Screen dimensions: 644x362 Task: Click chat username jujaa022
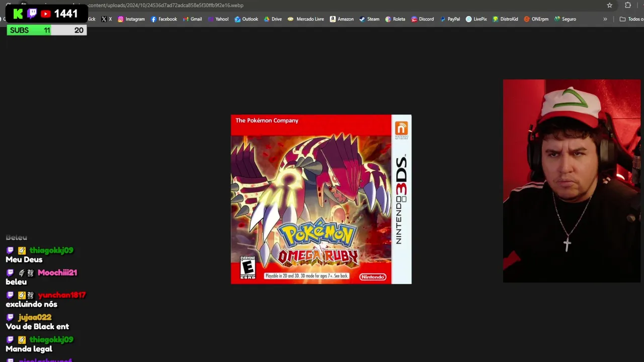coord(35,317)
